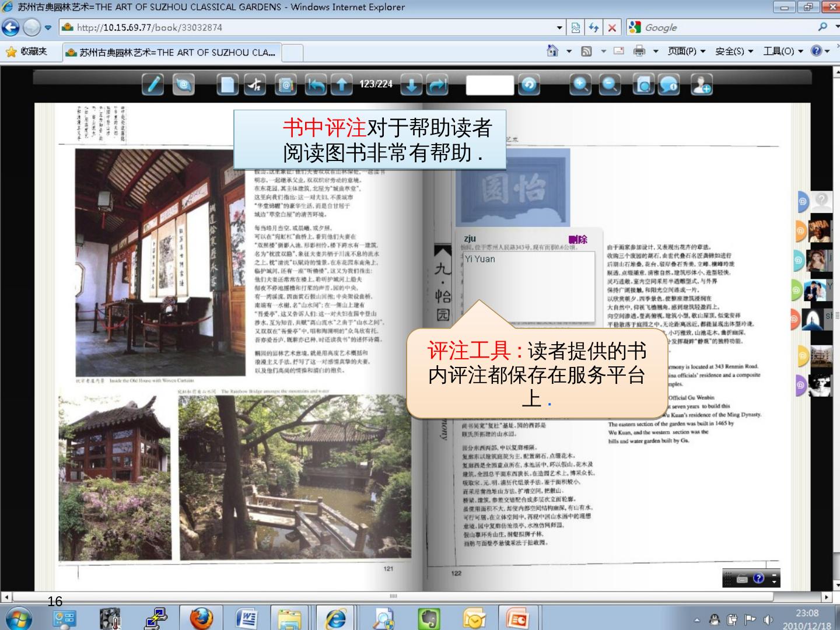Click the jump-to-page go button
This screenshot has width=840, height=630.
coord(529,85)
